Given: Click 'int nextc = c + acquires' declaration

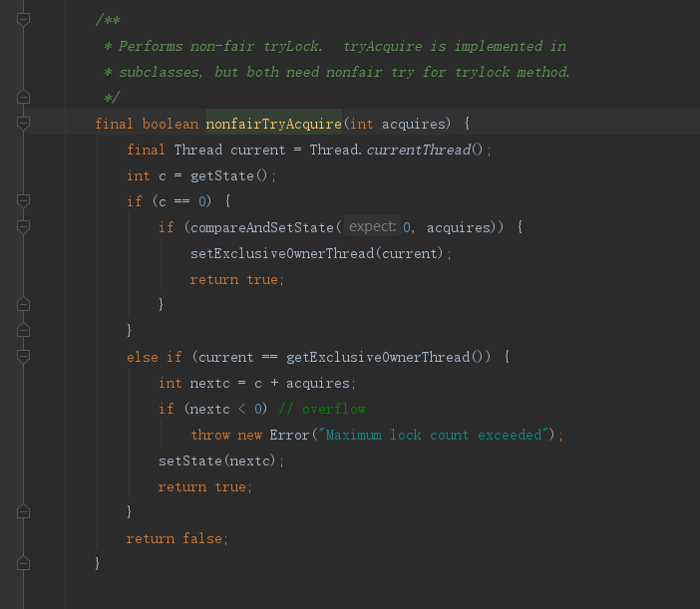Looking at the screenshot, I should click(x=257, y=383).
